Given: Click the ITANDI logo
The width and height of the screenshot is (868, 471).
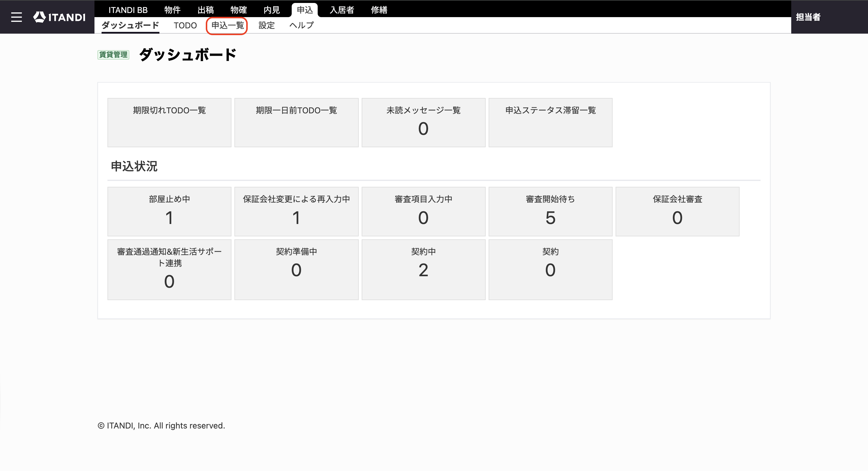Looking at the screenshot, I should pyautogui.click(x=59, y=17).
